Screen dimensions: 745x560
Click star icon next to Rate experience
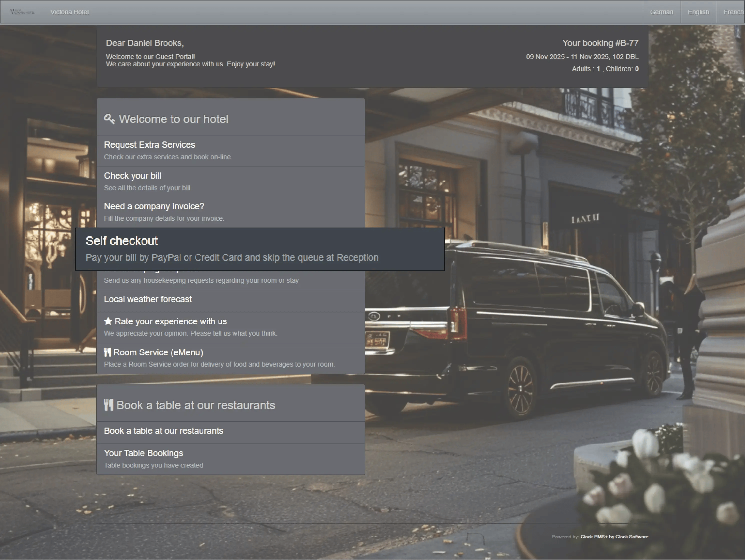pos(108,321)
